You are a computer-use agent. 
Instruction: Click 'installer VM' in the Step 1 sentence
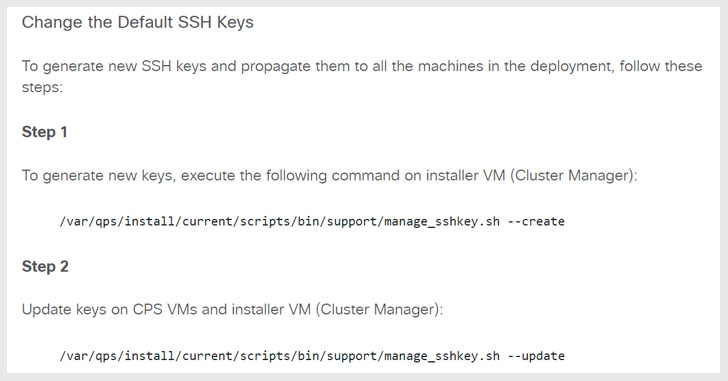point(465,176)
